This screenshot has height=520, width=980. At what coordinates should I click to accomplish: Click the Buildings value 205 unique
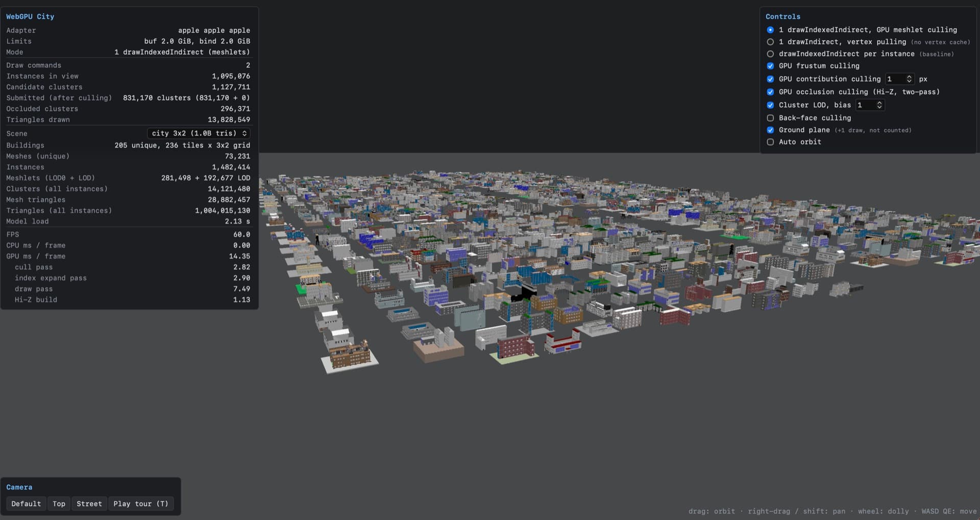182,146
